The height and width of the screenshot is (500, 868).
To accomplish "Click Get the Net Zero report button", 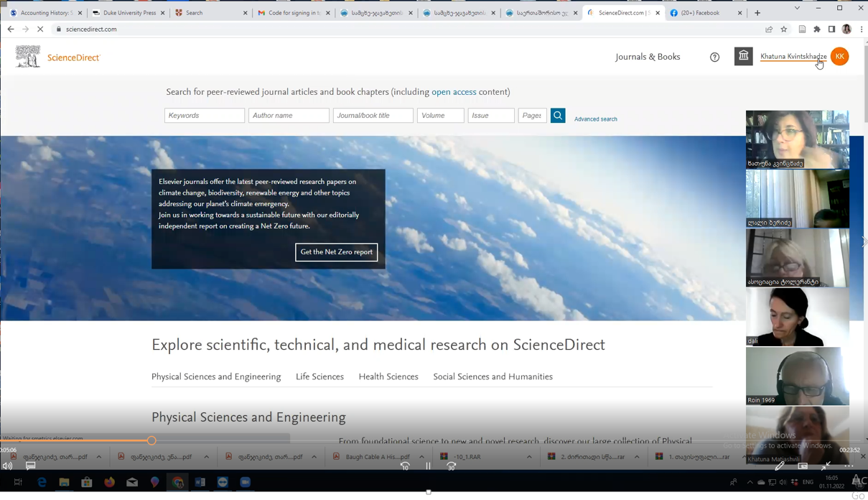I will click(x=336, y=252).
